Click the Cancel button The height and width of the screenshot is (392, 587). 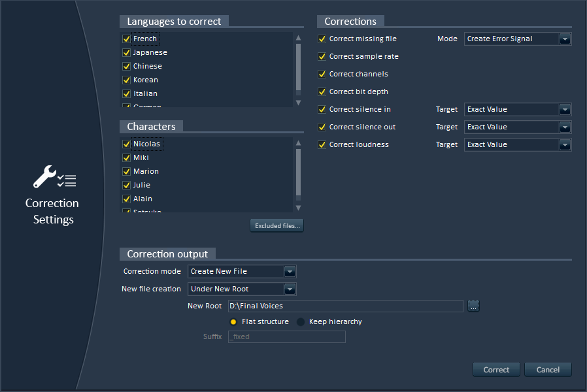tap(548, 370)
